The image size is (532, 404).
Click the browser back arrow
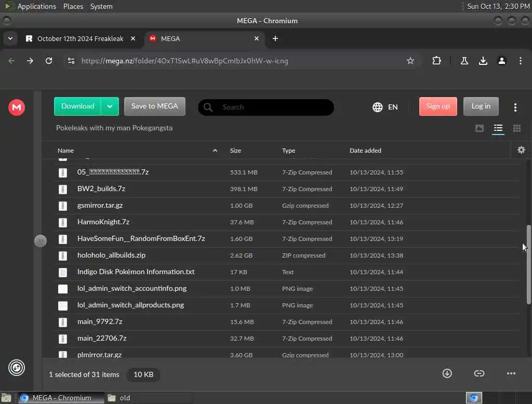(11, 61)
